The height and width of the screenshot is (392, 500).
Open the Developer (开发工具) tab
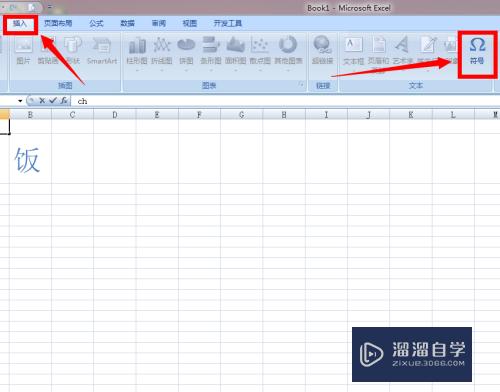(x=228, y=23)
